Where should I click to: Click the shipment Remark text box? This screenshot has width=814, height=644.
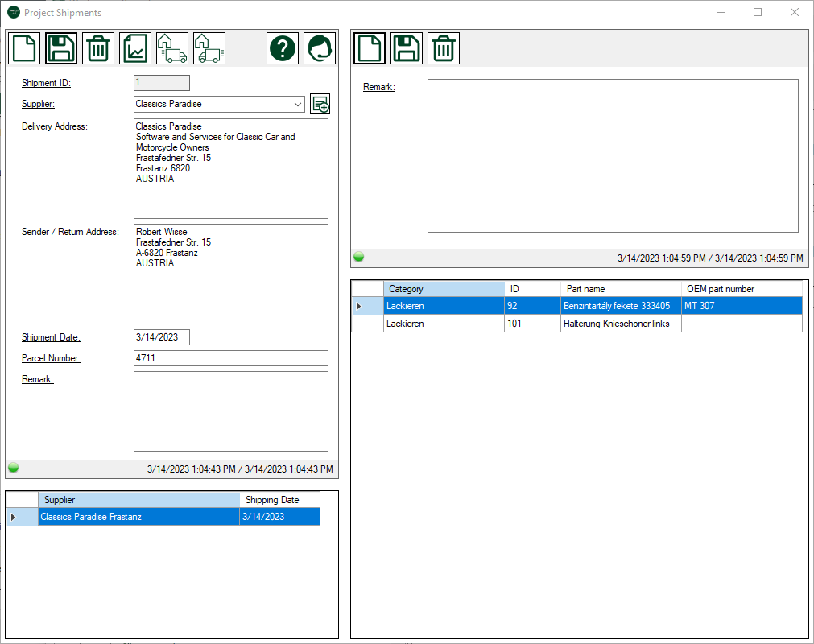[231, 411]
